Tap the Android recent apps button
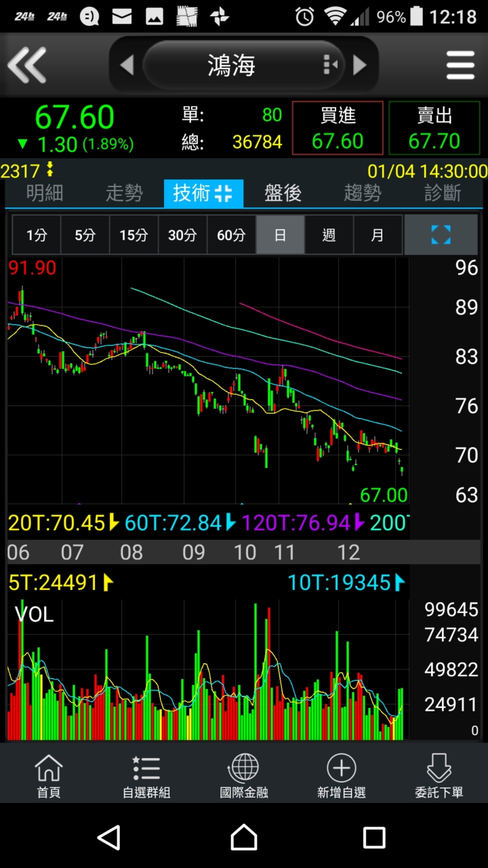This screenshot has height=868, width=488. tap(374, 837)
